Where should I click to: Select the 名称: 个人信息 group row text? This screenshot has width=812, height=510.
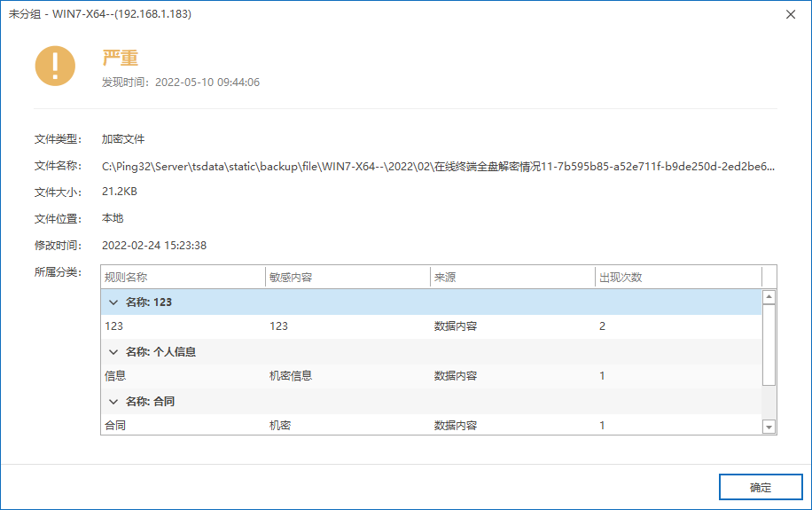coord(160,352)
